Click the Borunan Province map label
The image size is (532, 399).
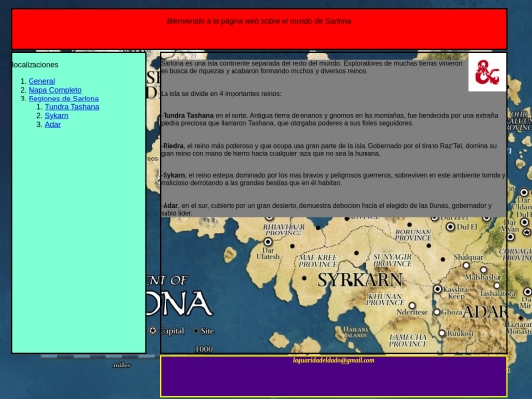click(x=413, y=234)
